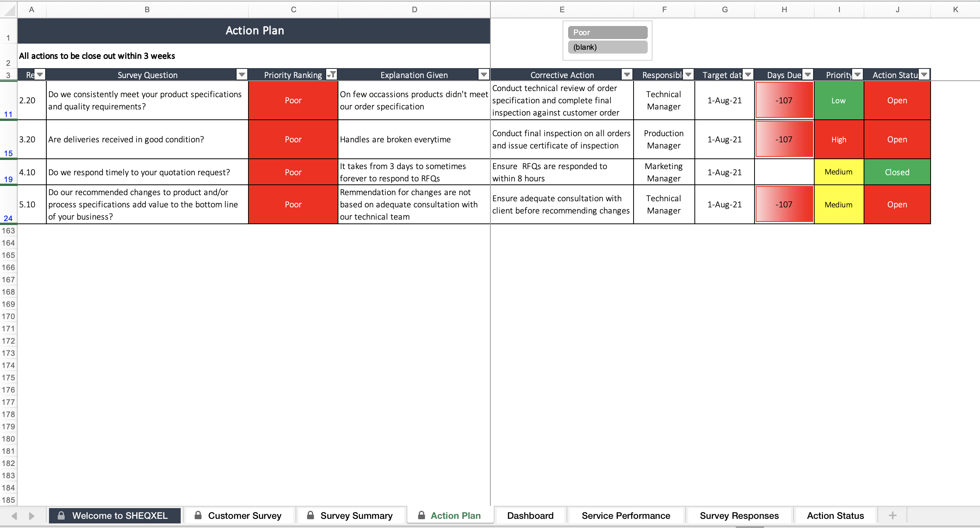This screenshot has height=528, width=980.
Task: Select column H header
Action: coord(784,10)
